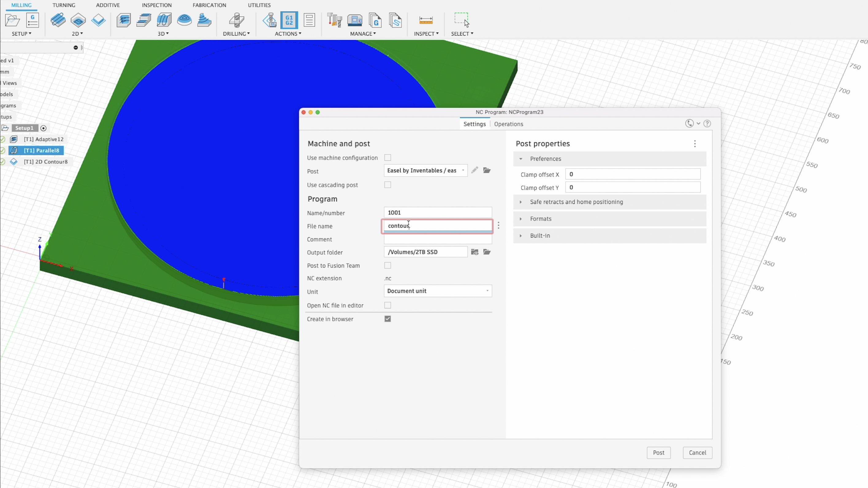Click the output folder path field
The width and height of the screenshot is (868, 488).
[x=426, y=252]
